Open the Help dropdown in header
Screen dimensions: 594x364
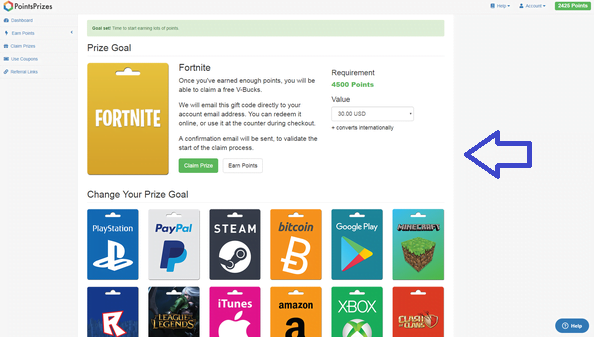(x=500, y=6)
